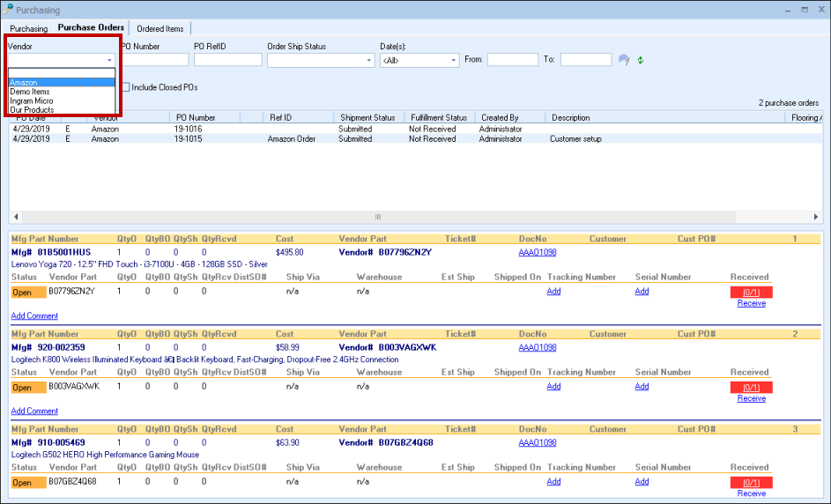Choose Demo Items in the Vendor dropdown

tap(30, 92)
